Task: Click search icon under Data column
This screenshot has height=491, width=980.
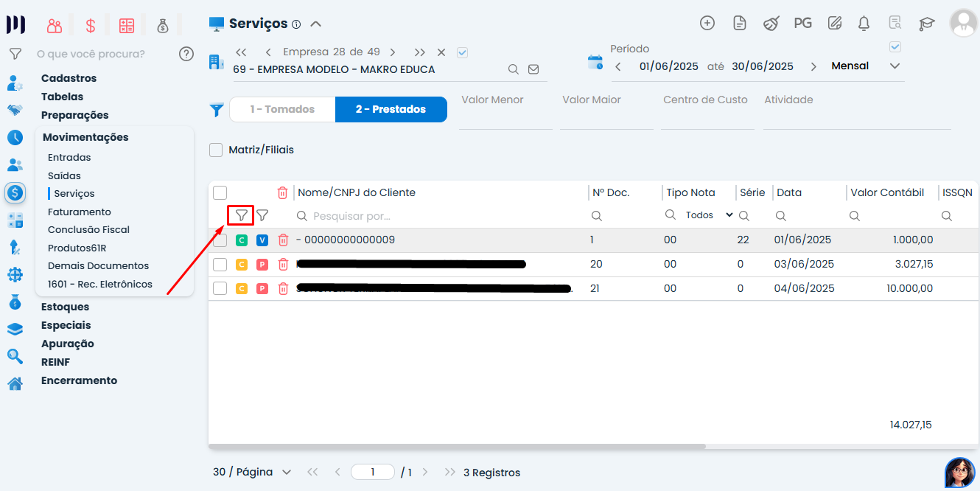Action: pos(781,216)
